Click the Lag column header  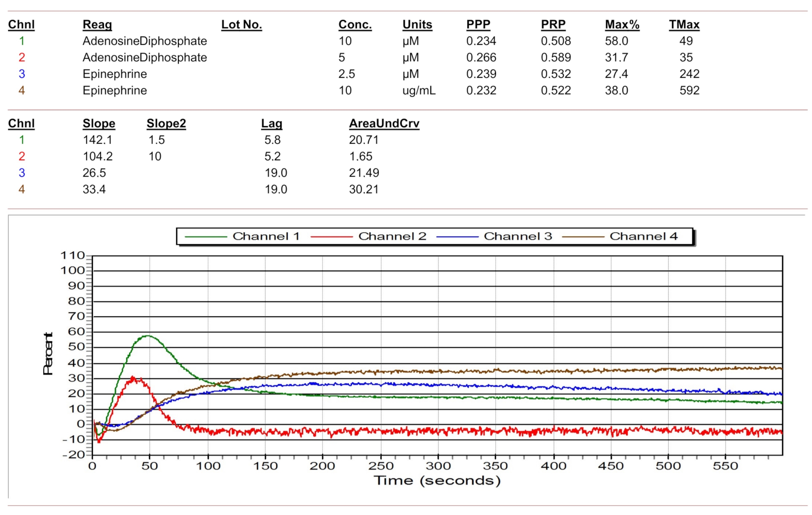[272, 124]
